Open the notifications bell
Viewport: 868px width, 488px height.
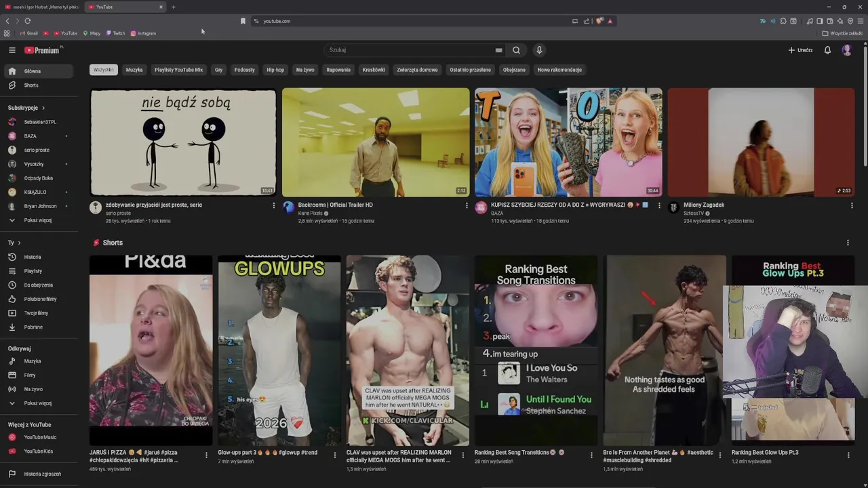[827, 50]
